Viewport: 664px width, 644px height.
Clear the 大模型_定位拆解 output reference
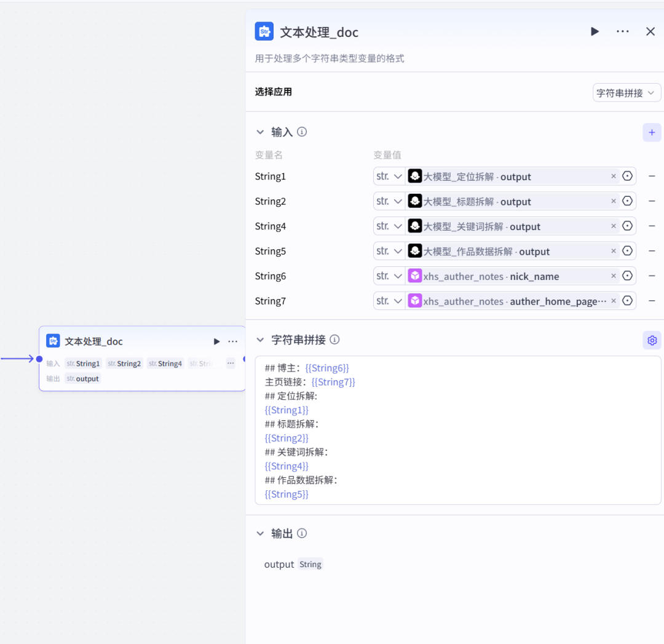(x=613, y=177)
